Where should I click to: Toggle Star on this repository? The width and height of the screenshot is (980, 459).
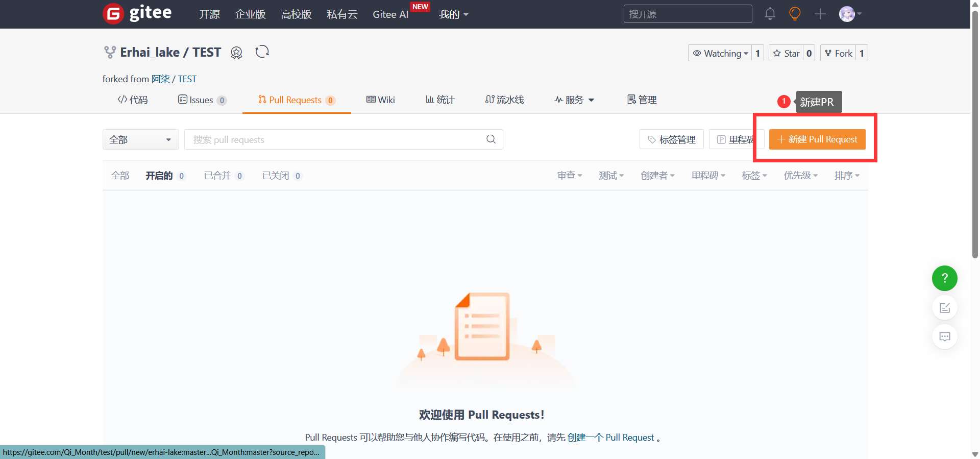(x=786, y=53)
